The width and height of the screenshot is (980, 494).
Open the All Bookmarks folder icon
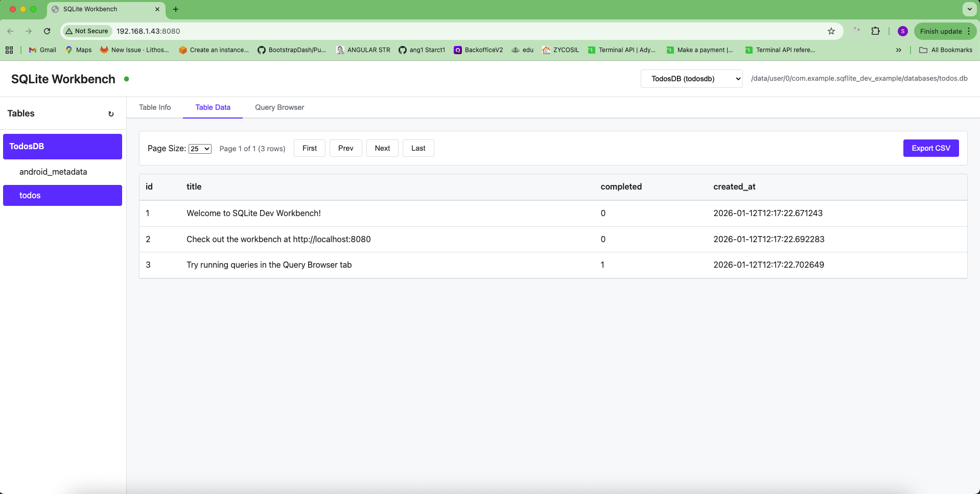pos(922,50)
